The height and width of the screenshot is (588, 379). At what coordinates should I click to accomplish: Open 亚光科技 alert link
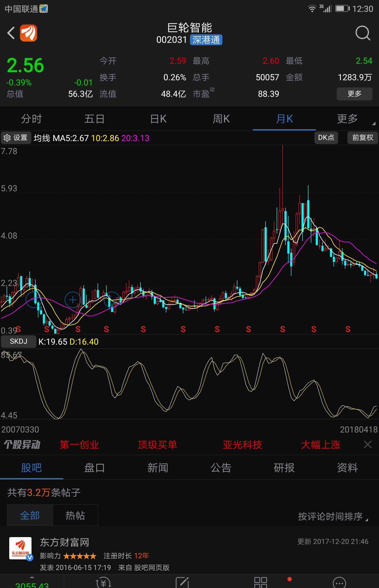click(242, 445)
